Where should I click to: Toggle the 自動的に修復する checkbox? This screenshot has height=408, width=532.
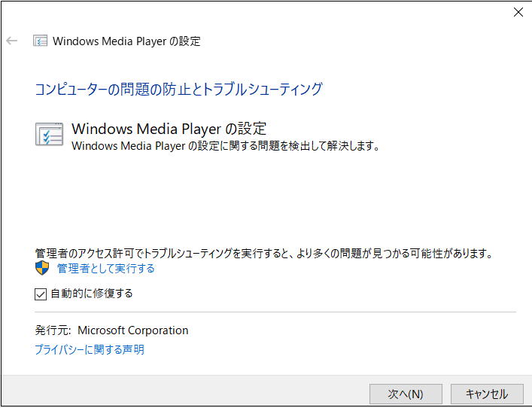pyautogui.click(x=41, y=294)
